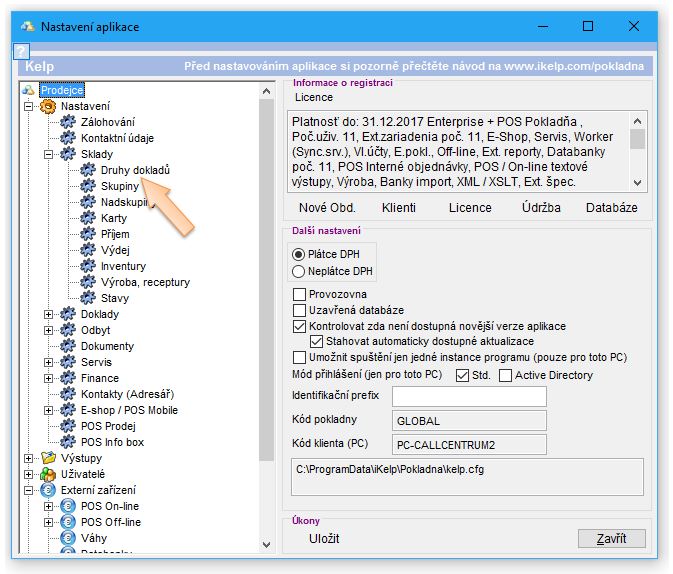Click the Uživatelé users icon
The height and width of the screenshot is (574, 673).
pyautogui.click(x=47, y=474)
